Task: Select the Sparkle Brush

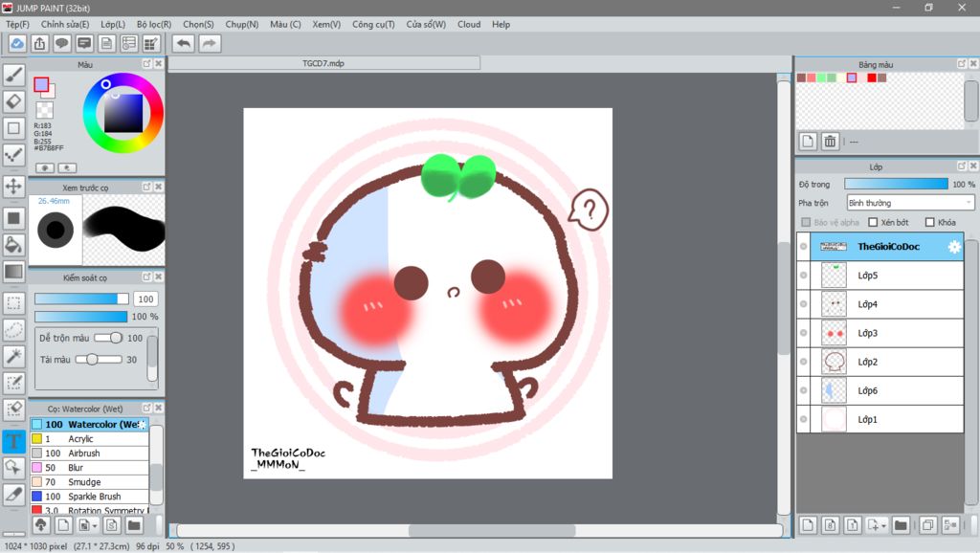Action: point(89,497)
